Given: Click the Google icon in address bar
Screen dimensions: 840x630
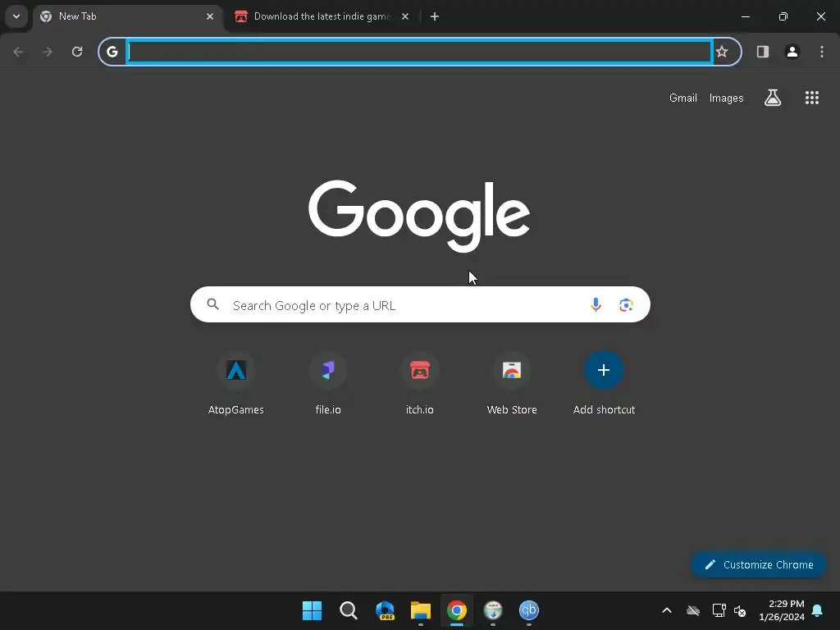Looking at the screenshot, I should [112, 52].
